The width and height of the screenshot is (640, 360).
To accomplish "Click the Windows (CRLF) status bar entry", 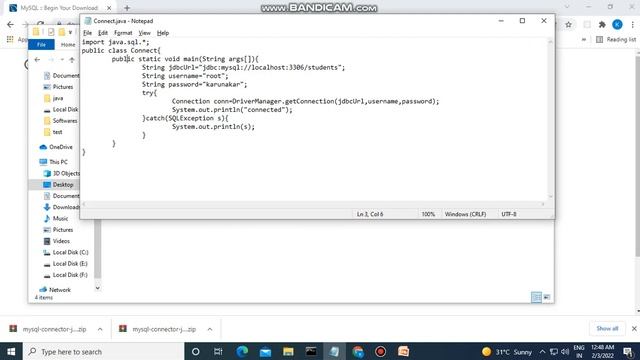I will [x=465, y=214].
